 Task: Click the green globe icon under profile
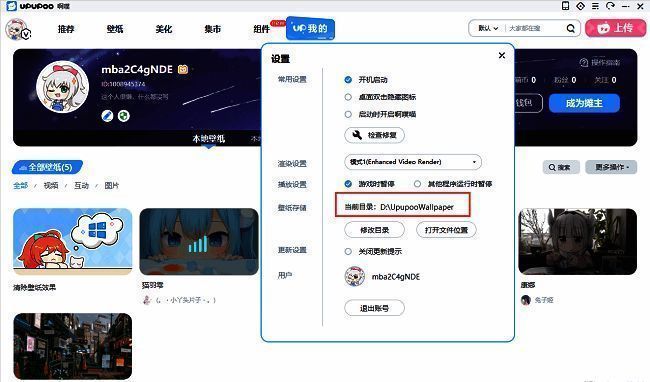tap(124, 116)
